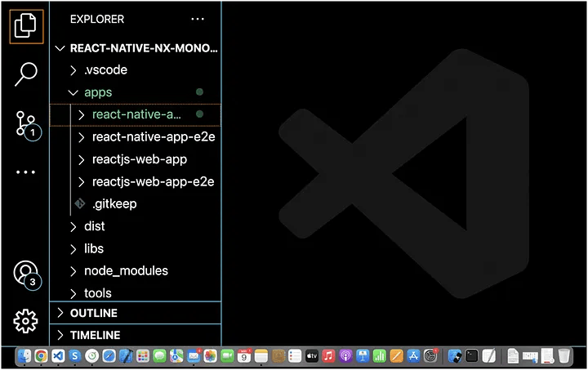Open the Search view in activity bar
Image resolution: width=588 pixels, height=370 pixels.
point(26,74)
